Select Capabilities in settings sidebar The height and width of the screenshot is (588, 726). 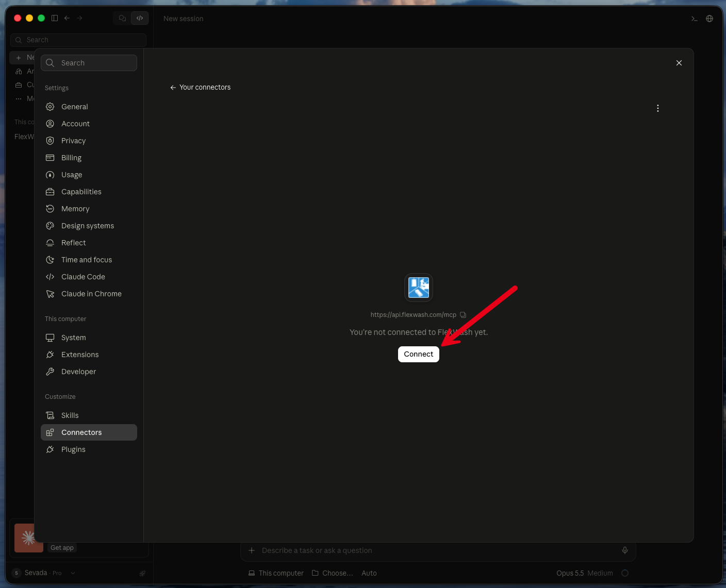pos(89,192)
